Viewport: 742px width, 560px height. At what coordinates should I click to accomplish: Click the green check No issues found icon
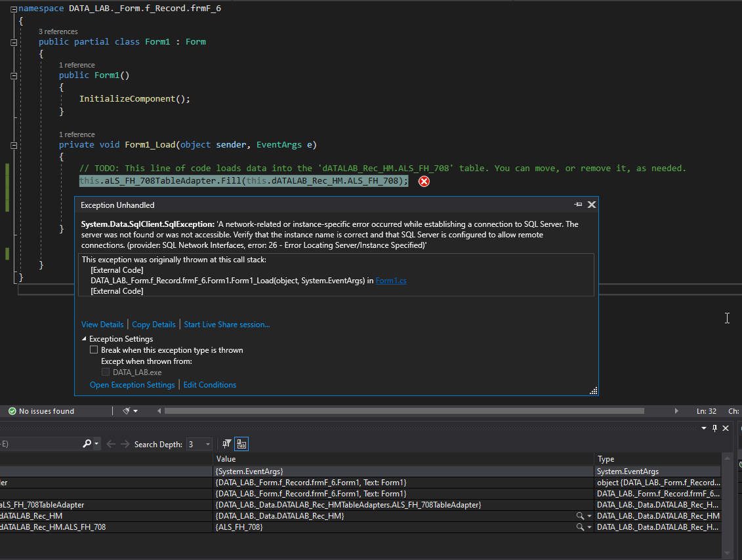tap(12, 411)
